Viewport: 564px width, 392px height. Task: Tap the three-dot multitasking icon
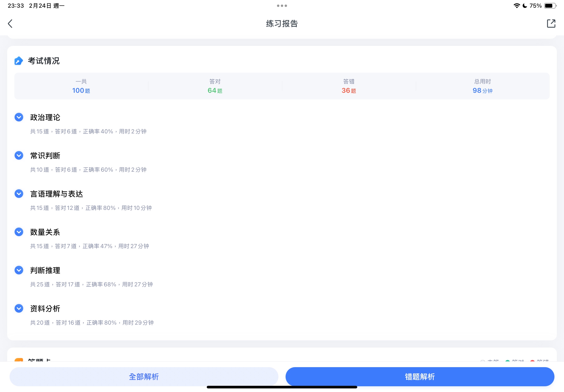tap(282, 6)
